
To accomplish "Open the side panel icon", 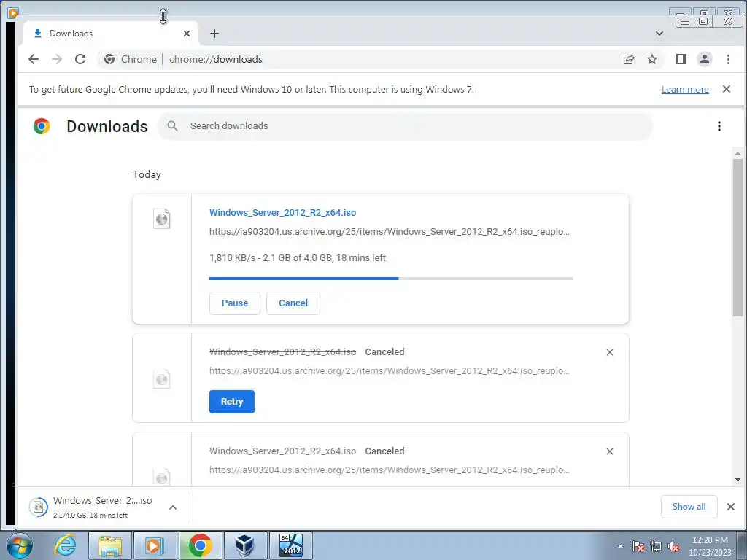I will (x=681, y=59).
